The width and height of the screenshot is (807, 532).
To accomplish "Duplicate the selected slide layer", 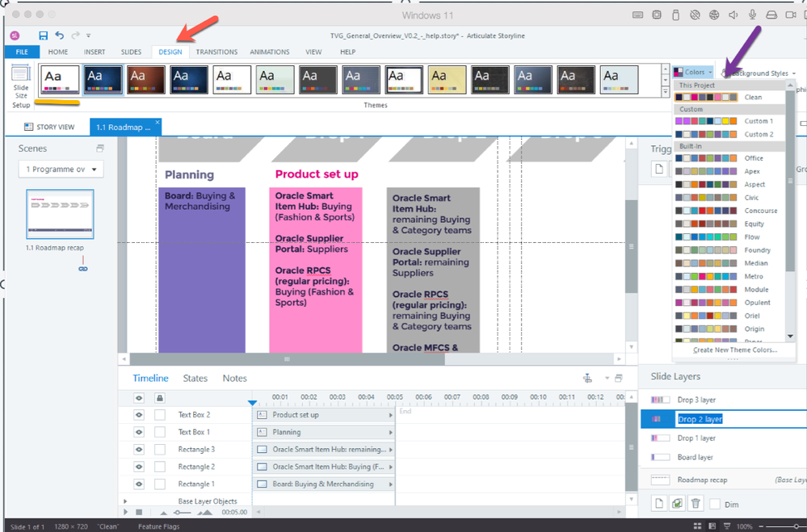I will (677, 504).
